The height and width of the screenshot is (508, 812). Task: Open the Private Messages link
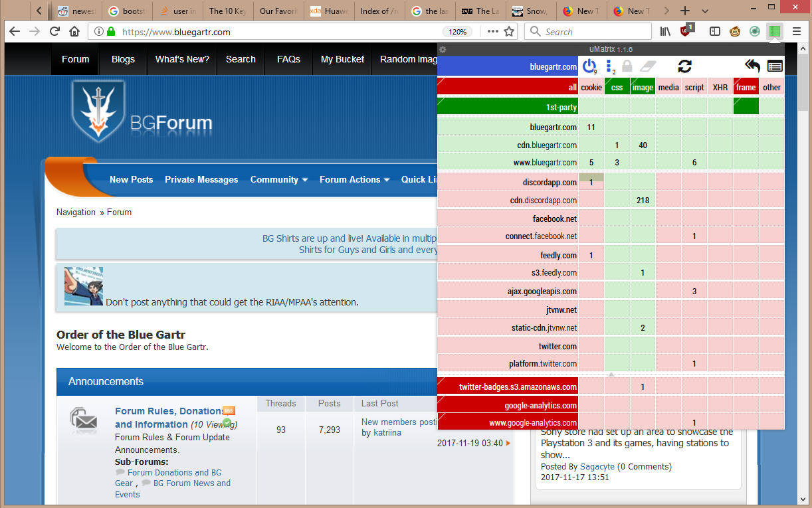tap(201, 179)
